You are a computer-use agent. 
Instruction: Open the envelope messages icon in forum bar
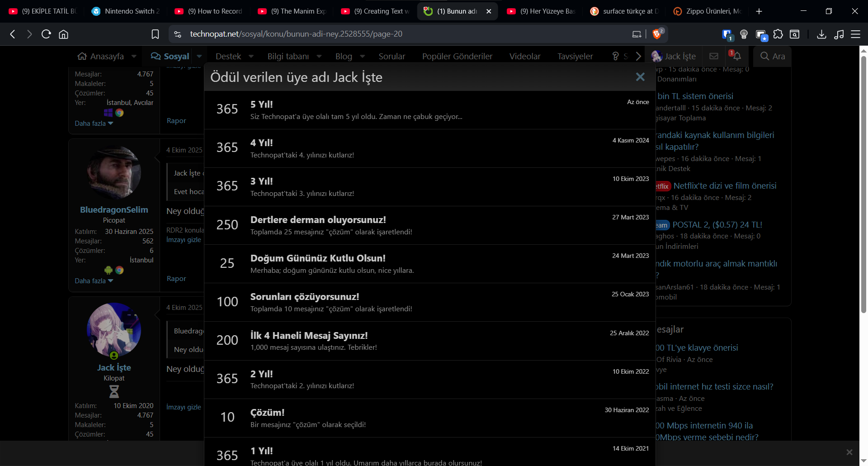714,56
